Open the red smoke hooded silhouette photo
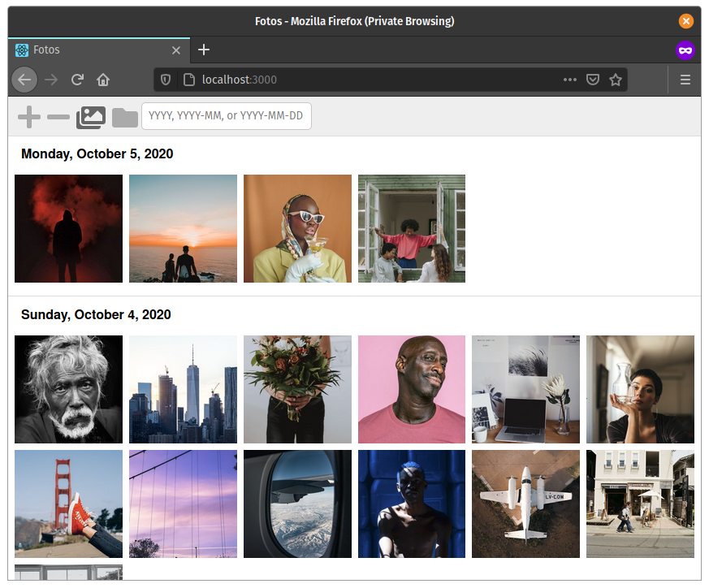Image resolution: width=709 pixels, height=588 pixels. [68, 228]
